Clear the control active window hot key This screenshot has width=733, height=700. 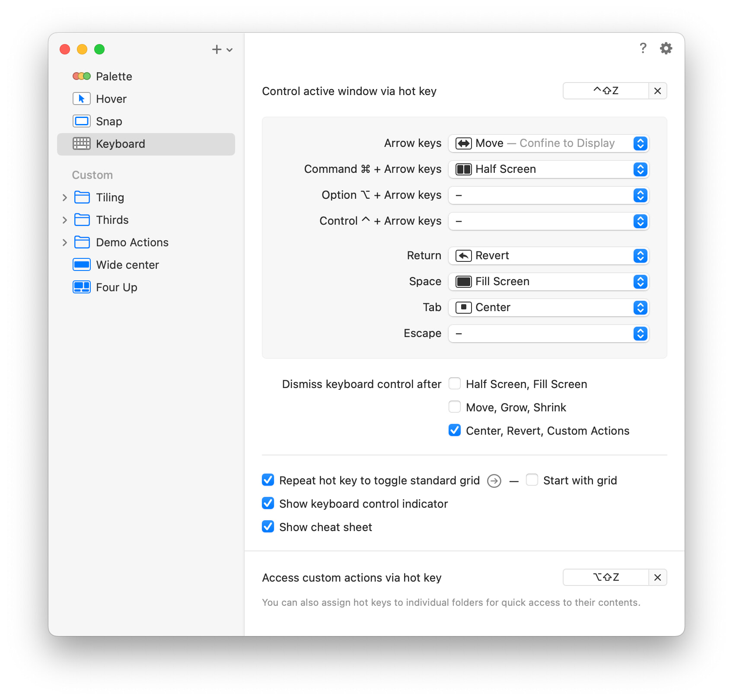(657, 91)
